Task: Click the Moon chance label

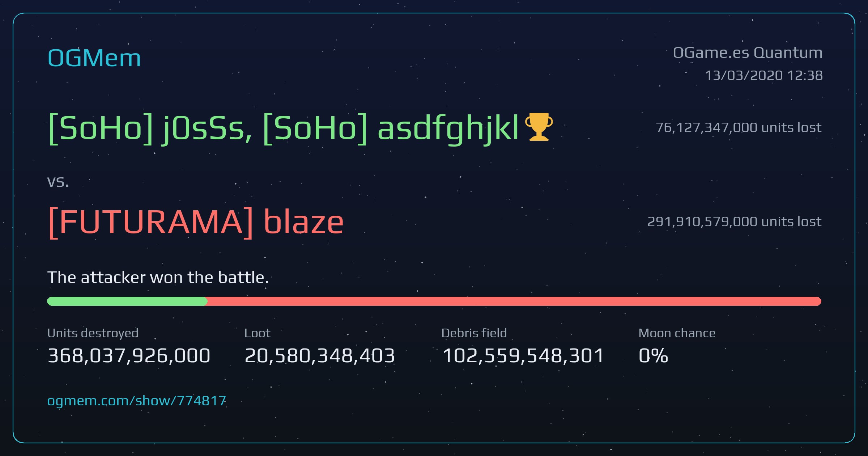Action: pyautogui.click(x=677, y=333)
